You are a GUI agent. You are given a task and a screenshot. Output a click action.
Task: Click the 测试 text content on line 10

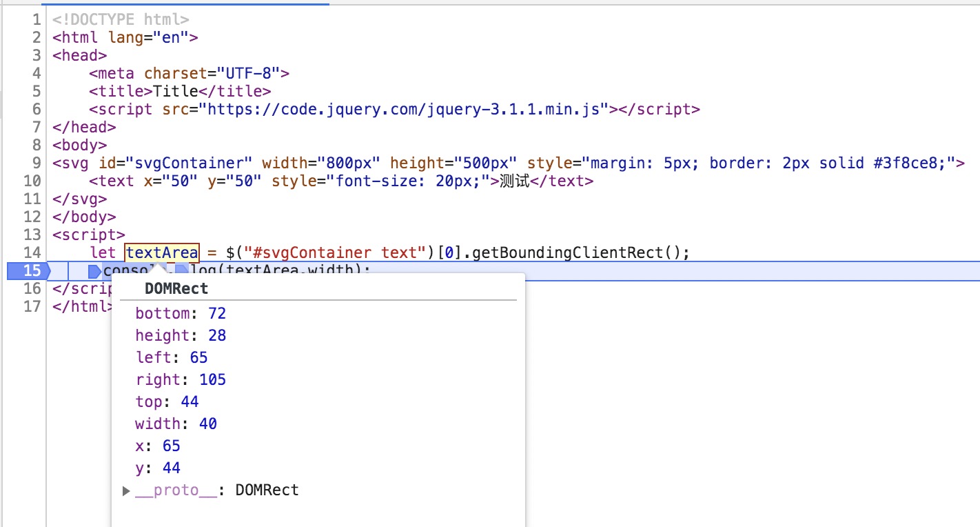[x=513, y=181]
